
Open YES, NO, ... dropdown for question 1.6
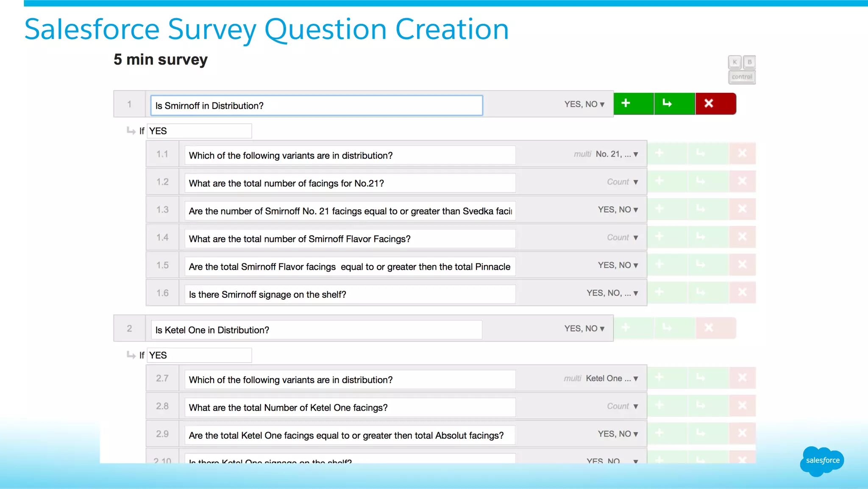click(612, 293)
